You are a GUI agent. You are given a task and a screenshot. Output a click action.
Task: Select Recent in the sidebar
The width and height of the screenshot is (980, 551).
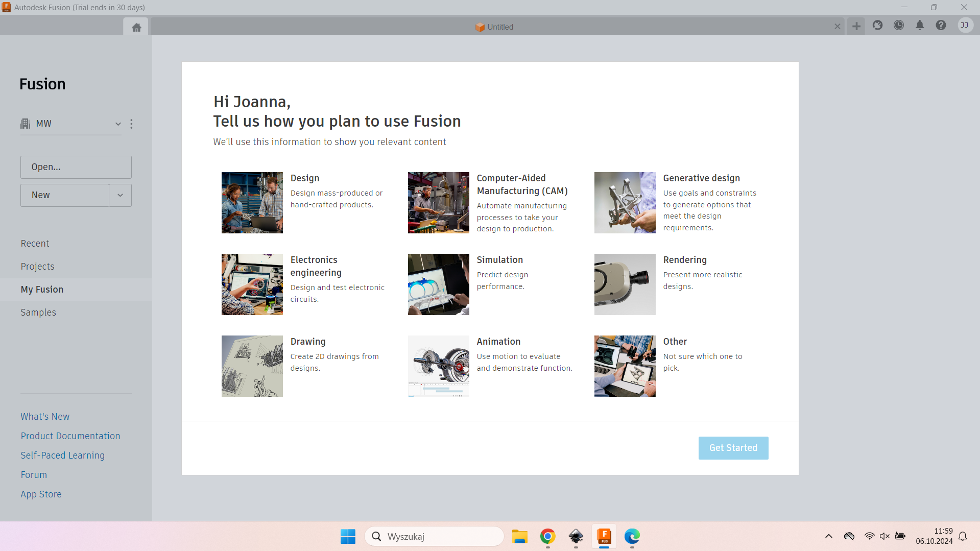(35, 244)
